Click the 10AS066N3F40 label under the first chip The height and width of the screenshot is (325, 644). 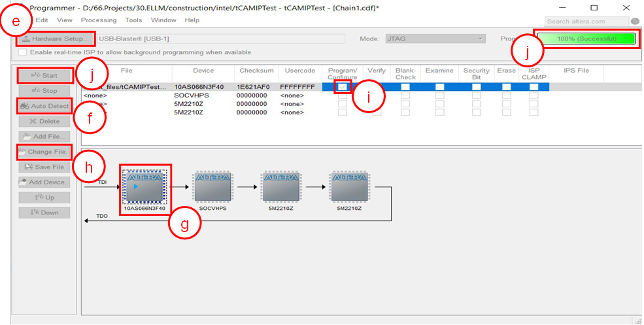144,209
